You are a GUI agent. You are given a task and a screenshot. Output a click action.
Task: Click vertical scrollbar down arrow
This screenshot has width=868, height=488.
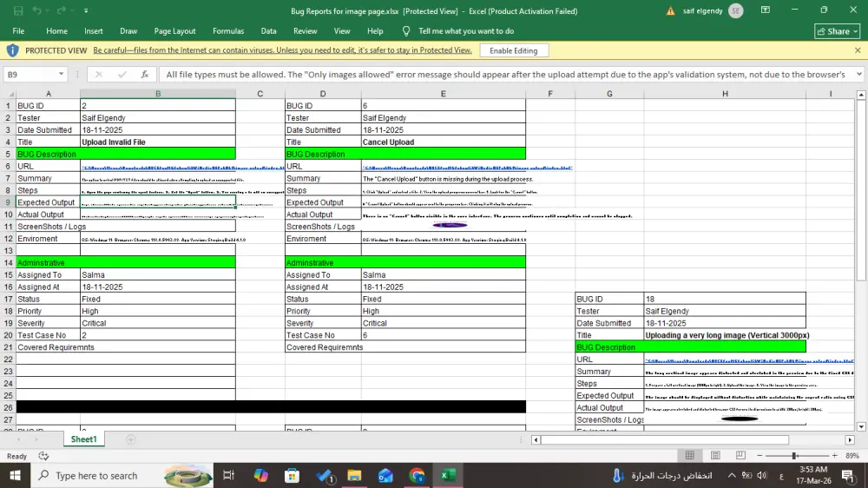point(861,426)
